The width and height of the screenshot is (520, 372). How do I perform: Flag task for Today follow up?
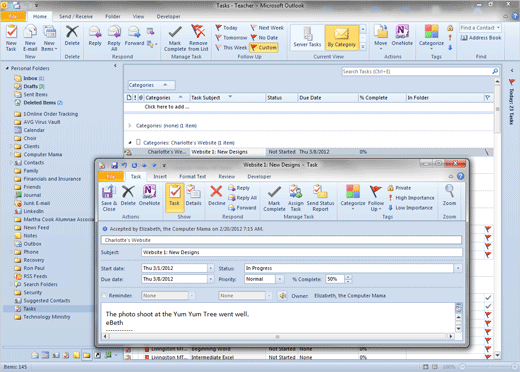click(226, 28)
